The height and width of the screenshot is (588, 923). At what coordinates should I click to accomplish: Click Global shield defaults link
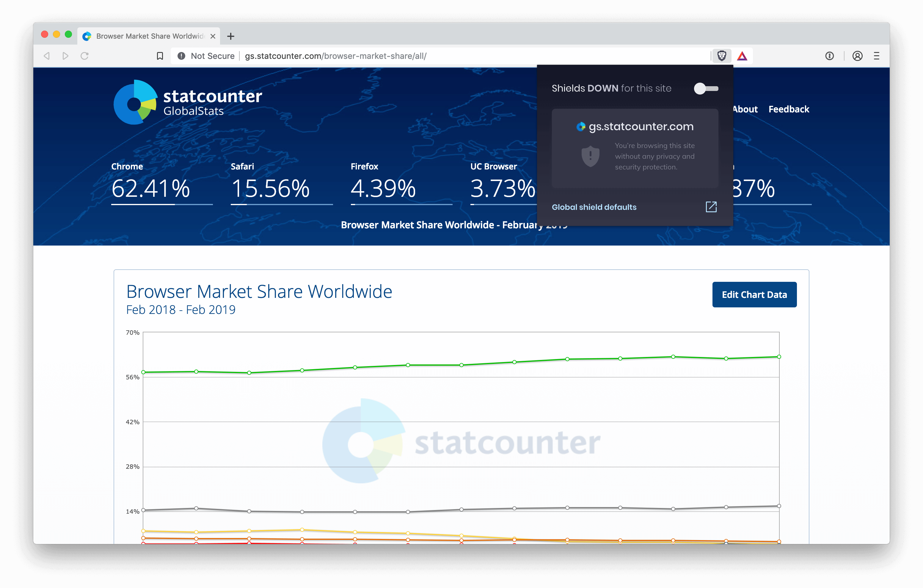coord(594,207)
